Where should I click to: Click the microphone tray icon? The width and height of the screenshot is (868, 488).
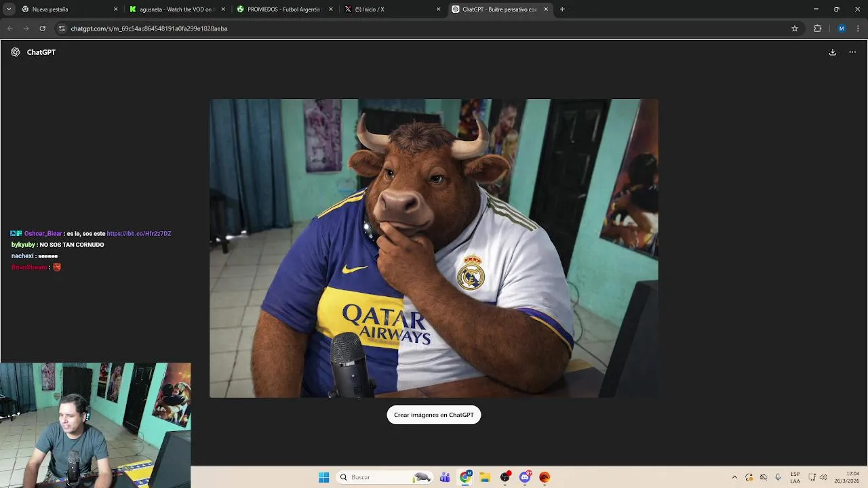click(x=778, y=477)
